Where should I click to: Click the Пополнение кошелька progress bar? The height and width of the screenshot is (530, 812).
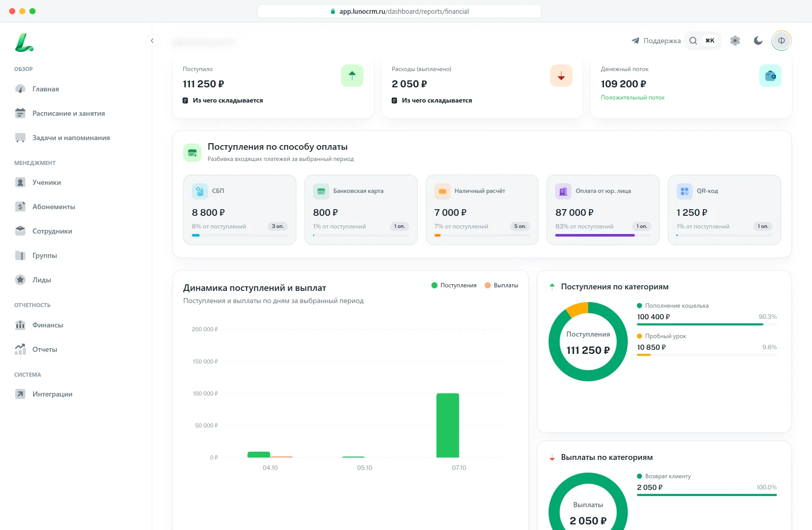(707, 324)
